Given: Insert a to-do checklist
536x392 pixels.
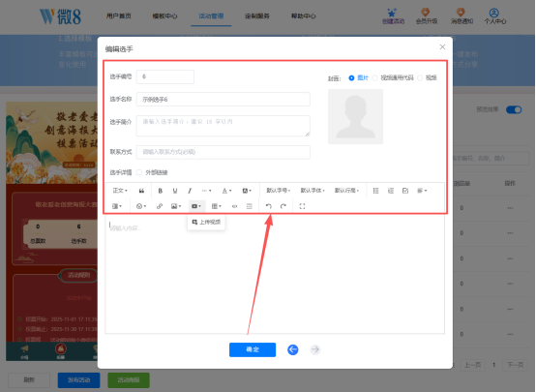Looking at the screenshot, I should coord(405,191).
